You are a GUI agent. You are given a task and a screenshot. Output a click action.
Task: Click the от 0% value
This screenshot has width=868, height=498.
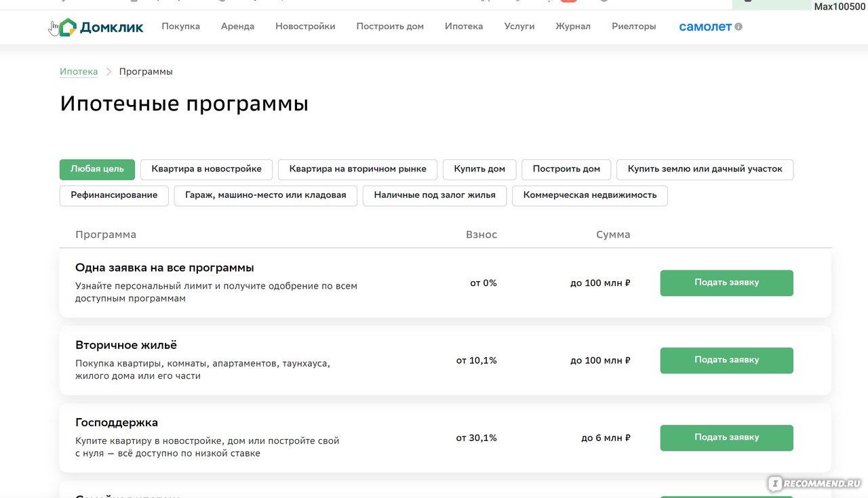click(x=484, y=283)
